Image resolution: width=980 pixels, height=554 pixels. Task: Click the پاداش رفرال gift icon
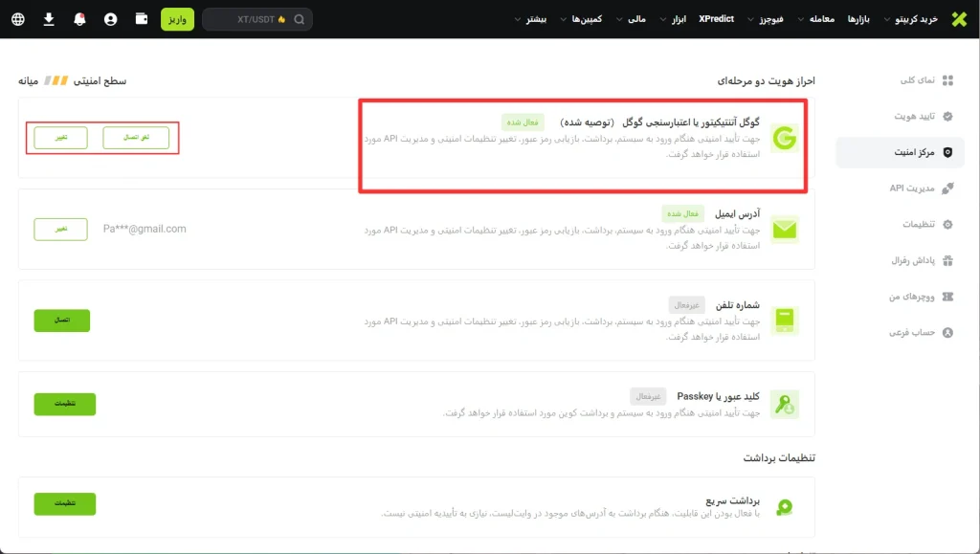pos(947,260)
